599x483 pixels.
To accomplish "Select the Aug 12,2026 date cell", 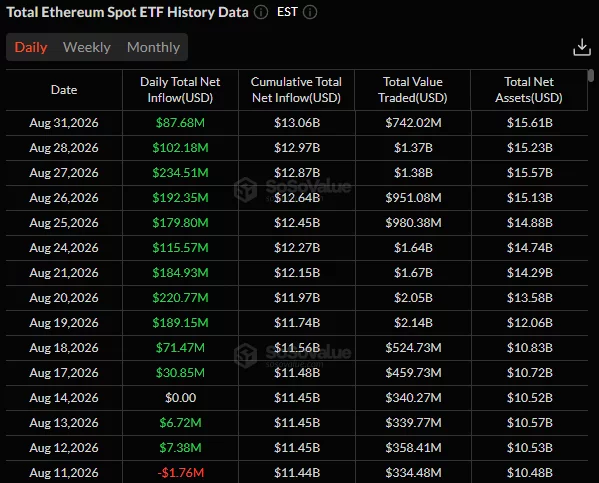I will coord(64,447).
